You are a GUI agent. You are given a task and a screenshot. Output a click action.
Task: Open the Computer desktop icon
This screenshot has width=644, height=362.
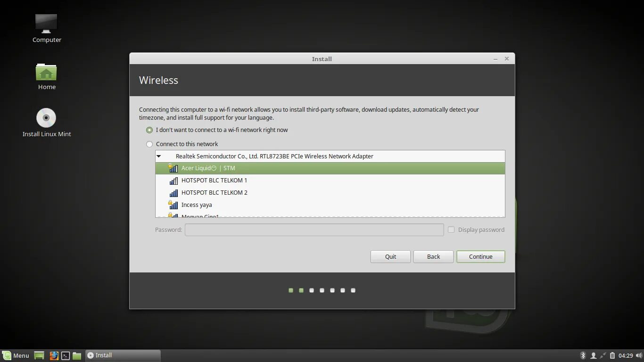pos(46,24)
